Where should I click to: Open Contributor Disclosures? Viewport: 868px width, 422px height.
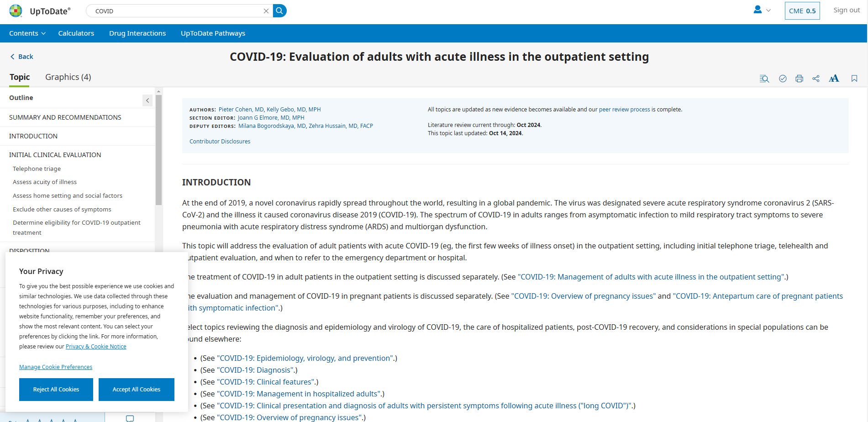pyautogui.click(x=220, y=142)
